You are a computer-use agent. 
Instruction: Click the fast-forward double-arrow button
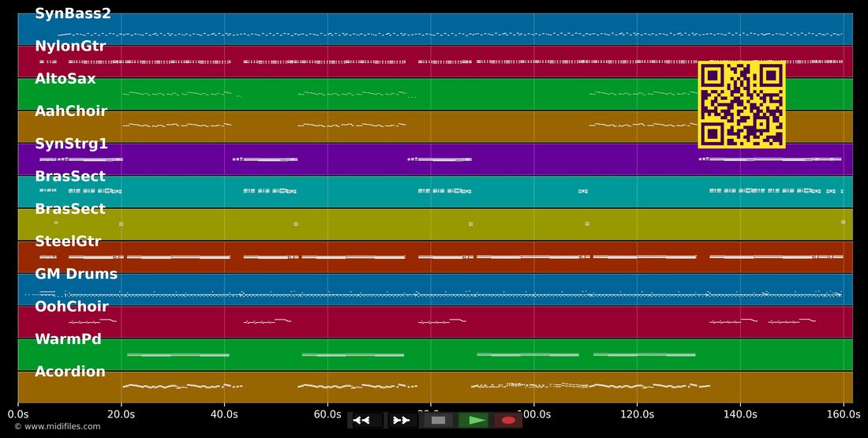pos(402,421)
